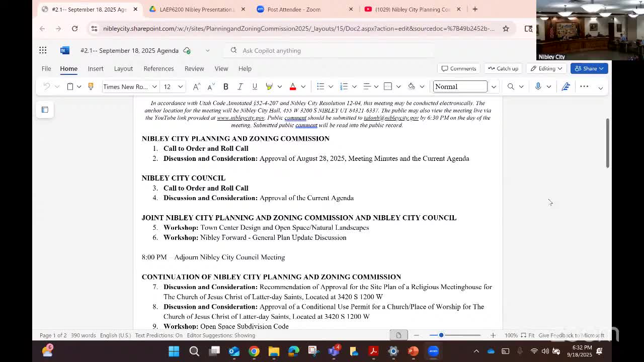Screen dimensions: 644x362
Task: Open the Editor pen icon
Action: tap(566, 86)
